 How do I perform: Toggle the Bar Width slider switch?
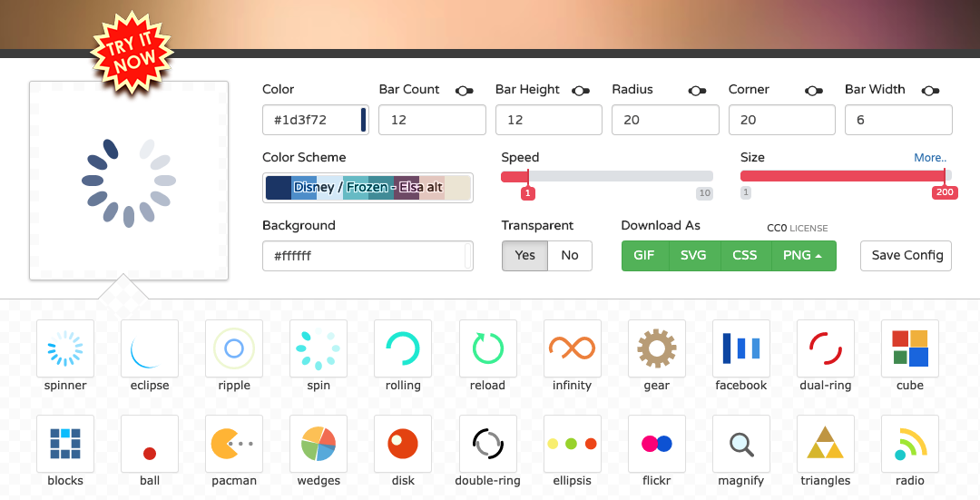(x=931, y=91)
